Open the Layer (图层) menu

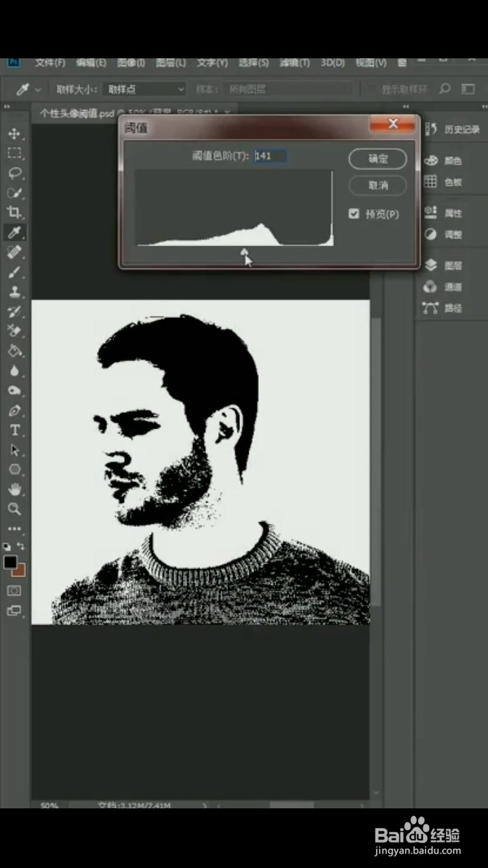171,62
